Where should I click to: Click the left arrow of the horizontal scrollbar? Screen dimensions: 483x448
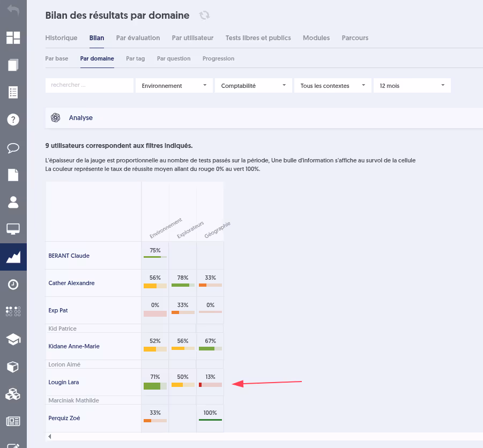[50, 436]
